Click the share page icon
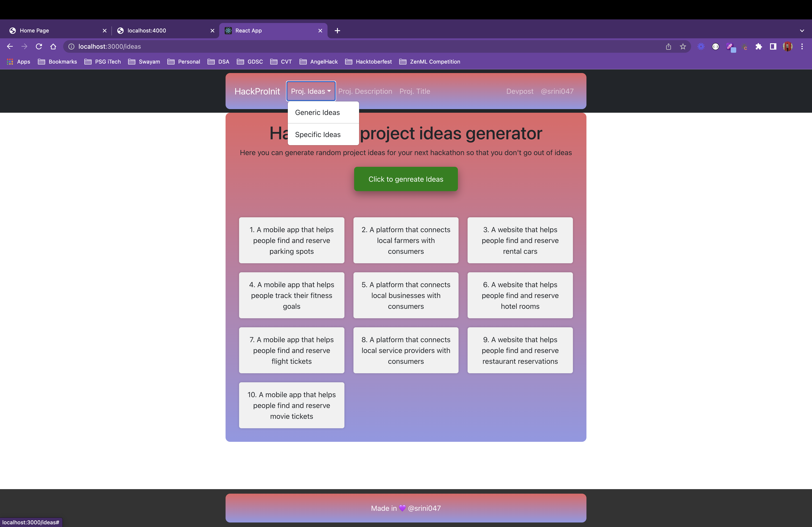 tap(668, 47)
